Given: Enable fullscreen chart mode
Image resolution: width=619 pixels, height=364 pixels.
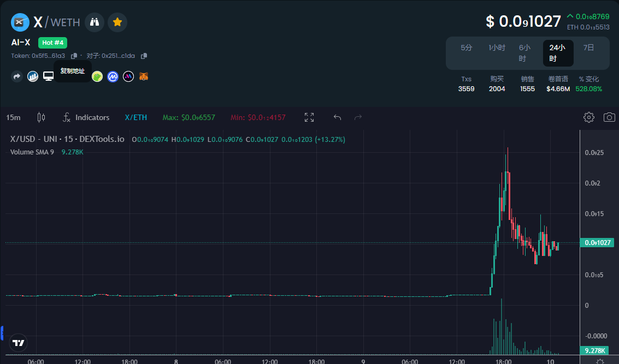Looking at the screenshot, I should [309, 117].
